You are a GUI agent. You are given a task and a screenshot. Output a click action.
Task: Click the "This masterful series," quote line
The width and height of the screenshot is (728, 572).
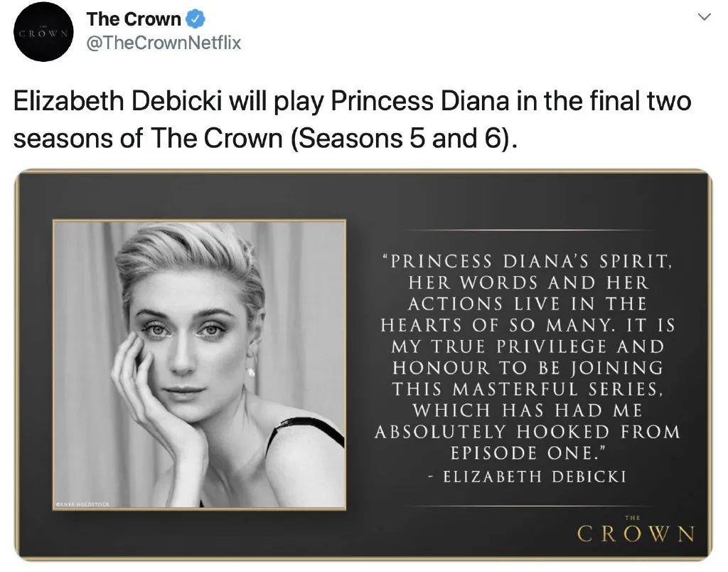[527, 389]
